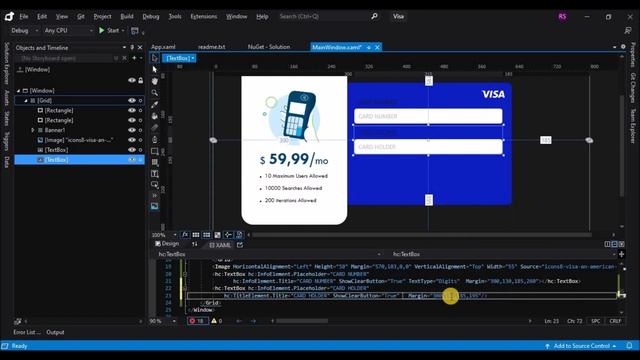The image size is (640, 360).
Task: Toggle snapping to snaplines
Action: click(x=228, y=235)
